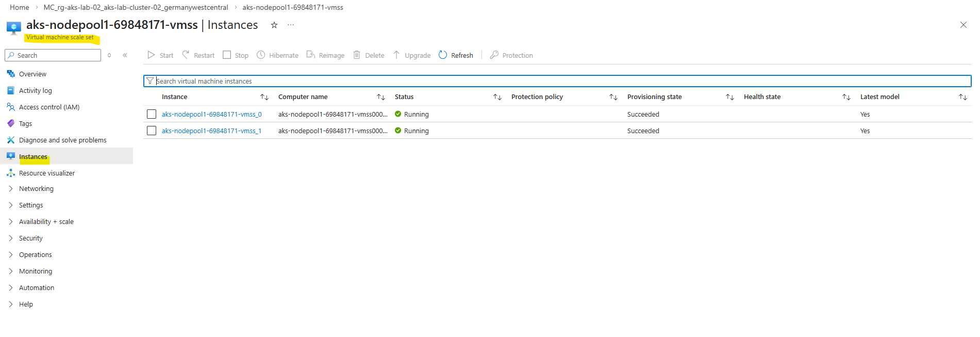Sort by the Health state column arrows
Image resolution: width=980 pixels, height=337 pixels.
pos(846,97)
